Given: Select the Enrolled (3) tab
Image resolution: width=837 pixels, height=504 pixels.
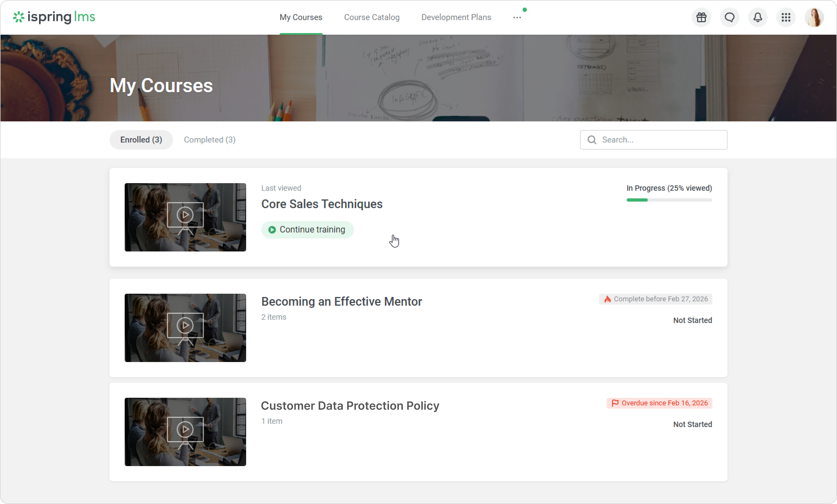Looking at the screenshot, I should point(141,140).
